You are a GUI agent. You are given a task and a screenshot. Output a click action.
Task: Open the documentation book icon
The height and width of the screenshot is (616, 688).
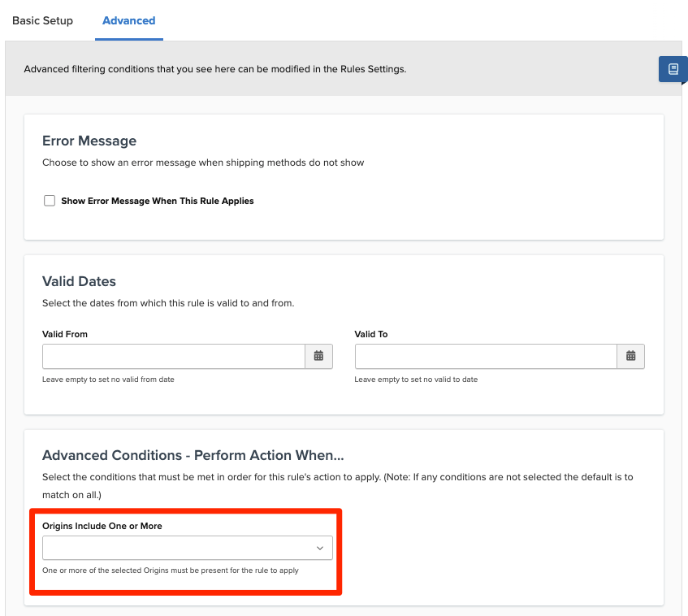click(673, 69)
